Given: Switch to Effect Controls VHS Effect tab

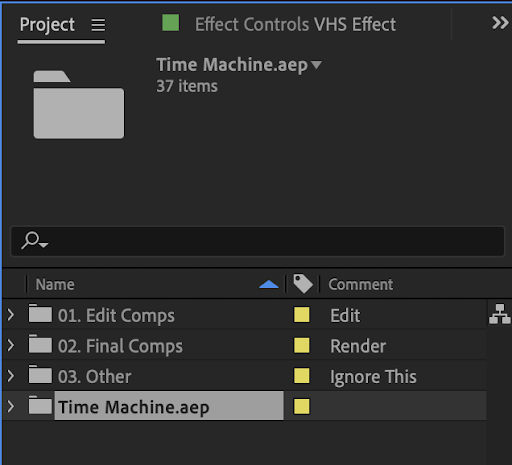Looking at the screenshot, I should (x=295, y=24).
